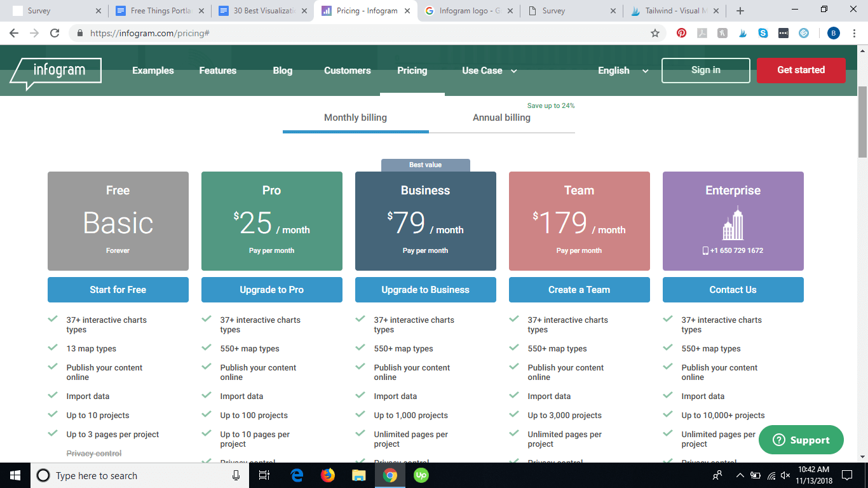Image resolution: width=868 pixels, height=488 pixels.
Task: Expand the Use Case dropdown
Action: click(x=489, y=71)
